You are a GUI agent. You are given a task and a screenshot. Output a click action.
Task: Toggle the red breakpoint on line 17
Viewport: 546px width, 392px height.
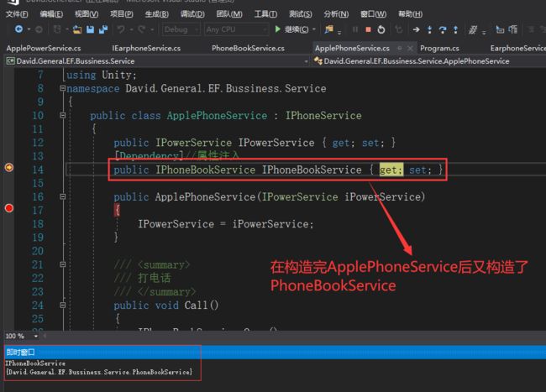pyautogui.click(x=9, y=208)
